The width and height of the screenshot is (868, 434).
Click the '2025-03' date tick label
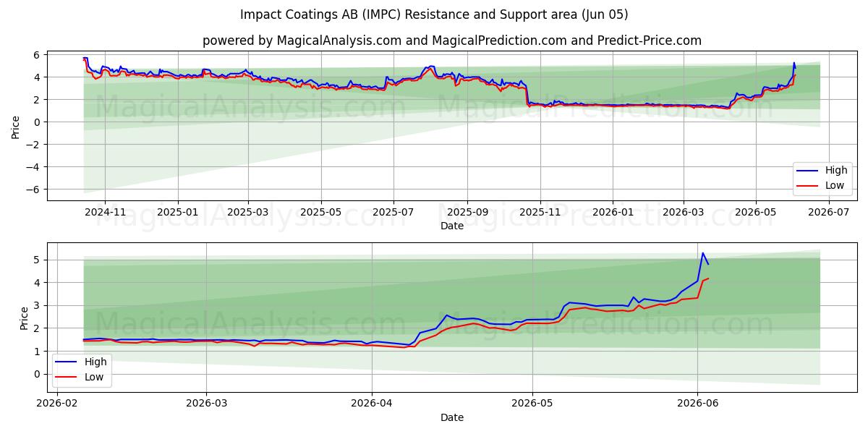(x=248, y=213)
